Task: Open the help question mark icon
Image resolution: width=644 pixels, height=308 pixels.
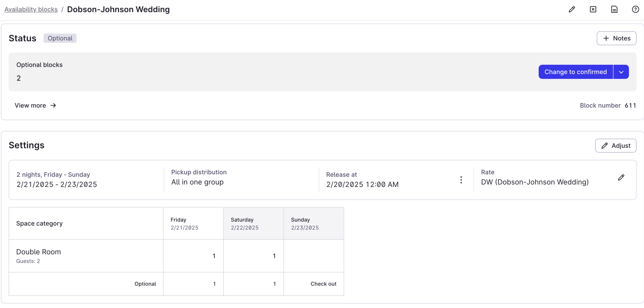Action: [x=635, y=10]
